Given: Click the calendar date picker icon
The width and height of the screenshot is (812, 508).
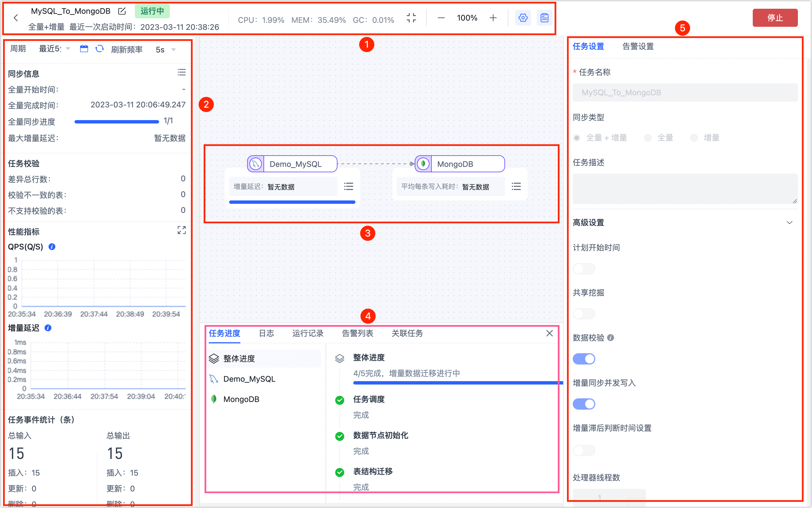Looking at the screenshot, I should click(x=84, y=49).
